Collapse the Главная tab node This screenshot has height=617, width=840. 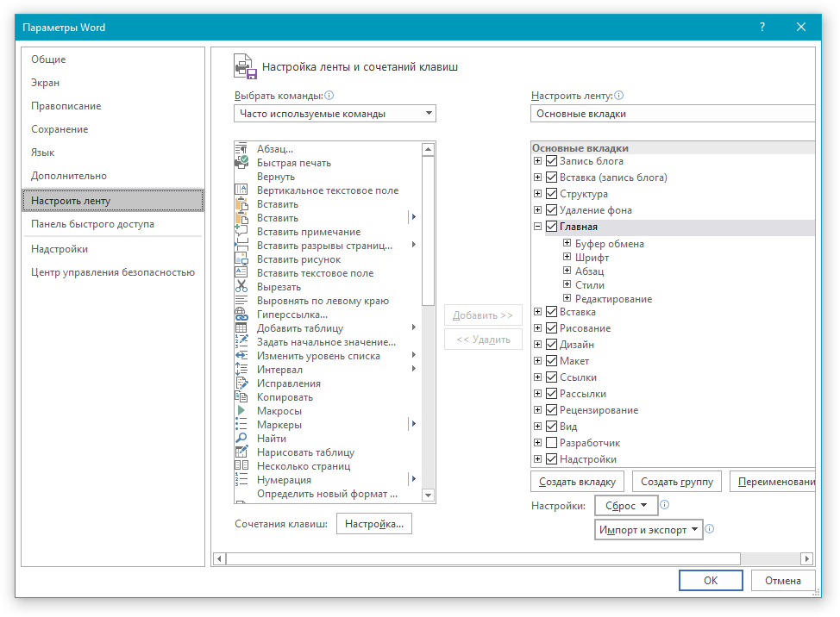(538, 227)
